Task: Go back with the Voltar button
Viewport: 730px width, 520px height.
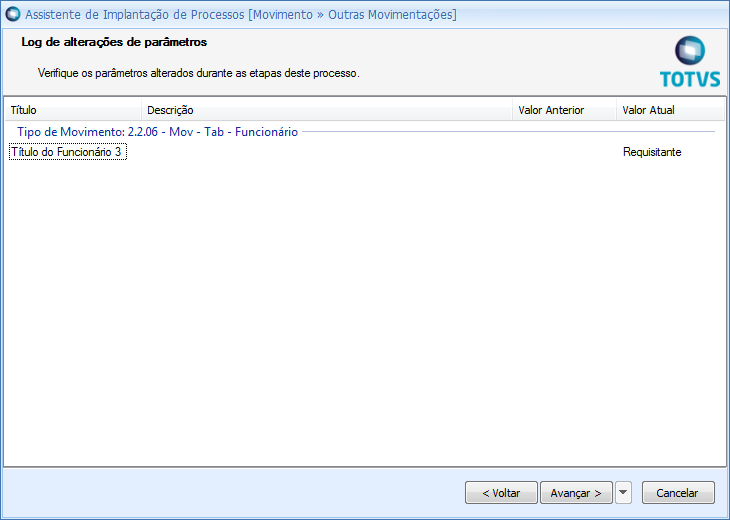Action: (x=501, y=493)
